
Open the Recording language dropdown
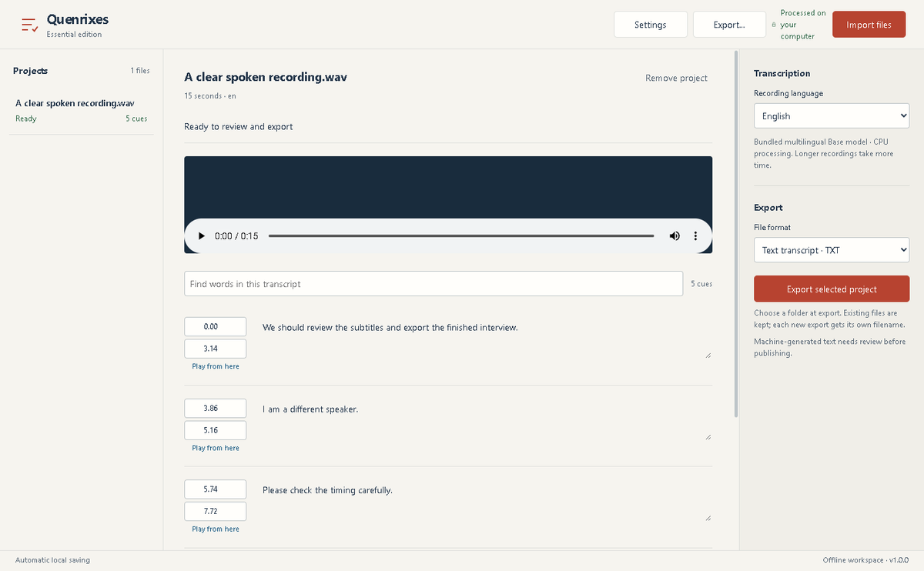point(832,116)
